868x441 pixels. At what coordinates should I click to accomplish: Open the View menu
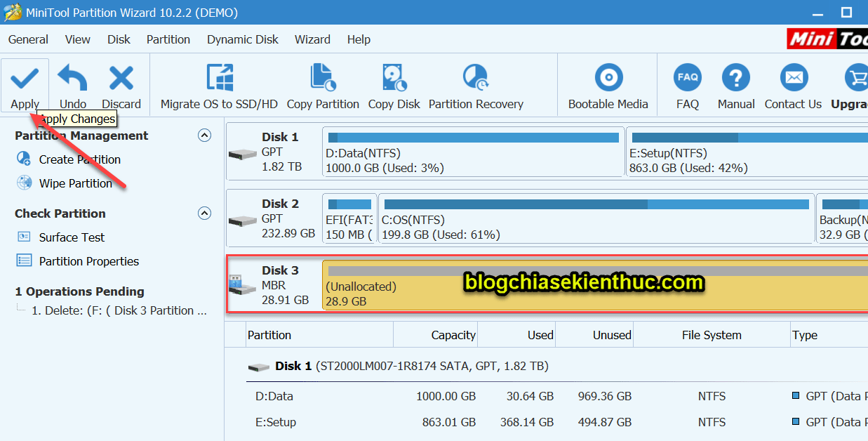coord(78,39)
